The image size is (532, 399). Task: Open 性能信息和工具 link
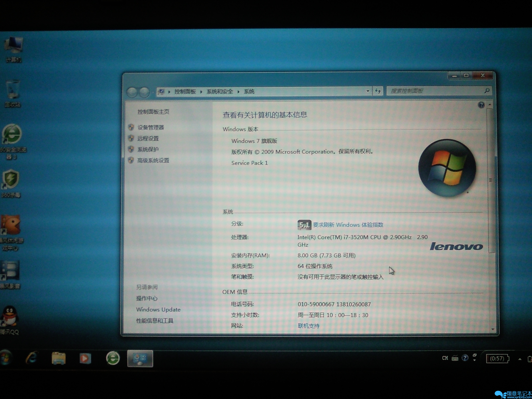[x=155, y=321]
